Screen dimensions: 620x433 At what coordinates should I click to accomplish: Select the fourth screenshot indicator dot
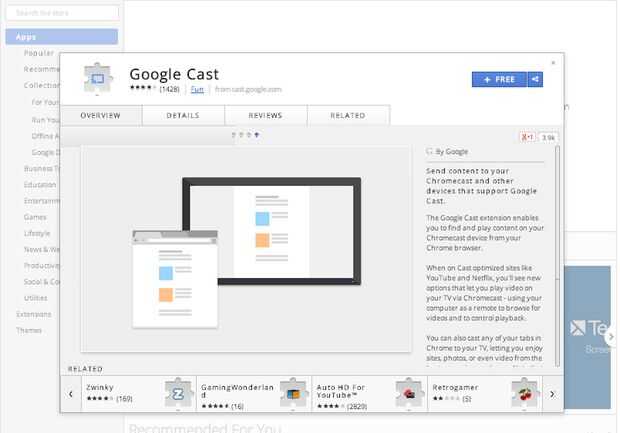click(257, 135)
